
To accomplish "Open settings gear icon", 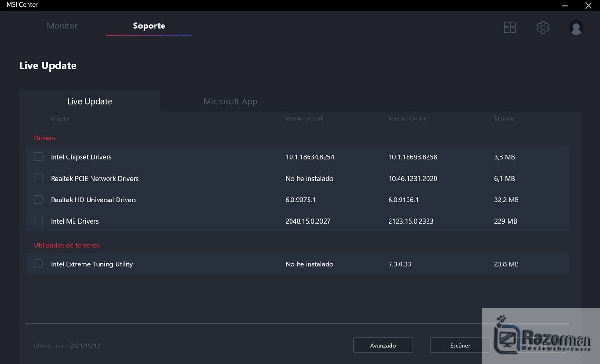I will [x=543, y=27].
